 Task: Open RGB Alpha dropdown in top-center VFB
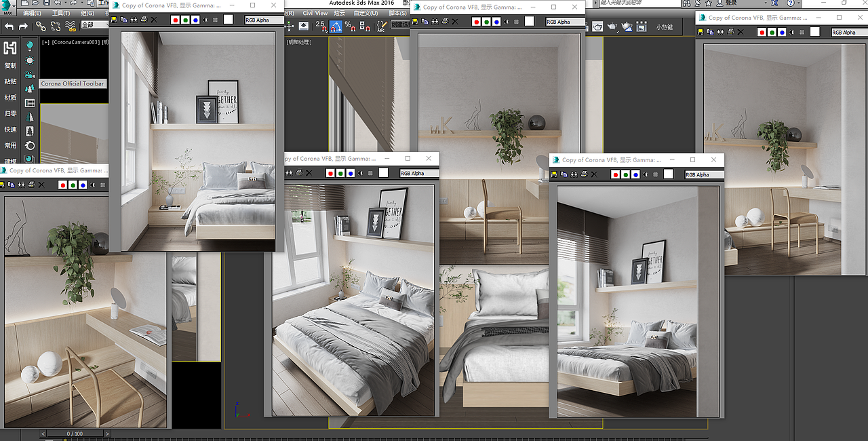click(x=566, y=22)
